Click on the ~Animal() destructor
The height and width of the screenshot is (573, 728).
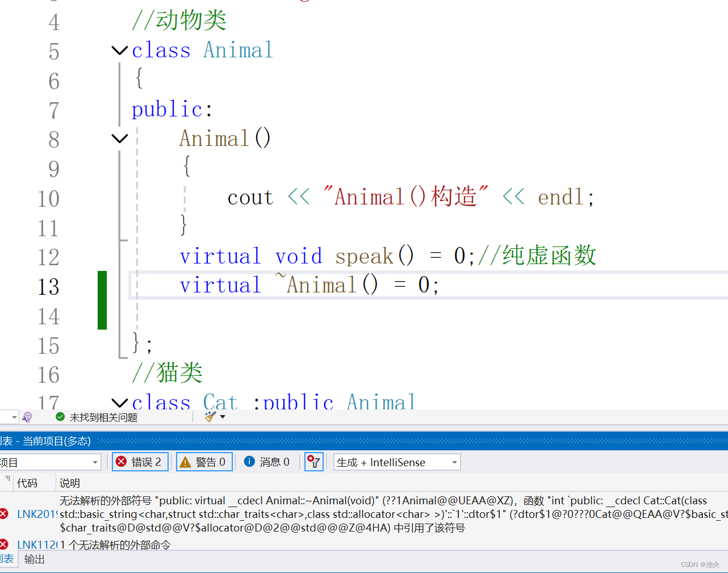pos(327,285)
